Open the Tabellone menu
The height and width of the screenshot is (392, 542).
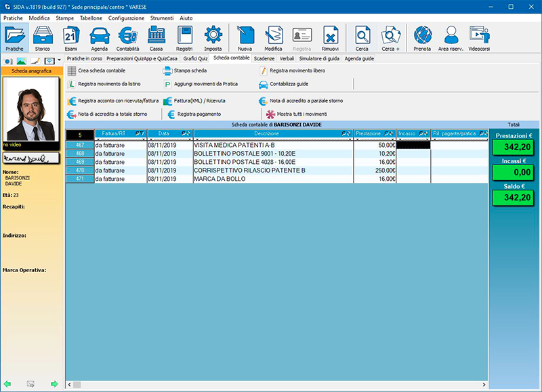pos(91,18)
